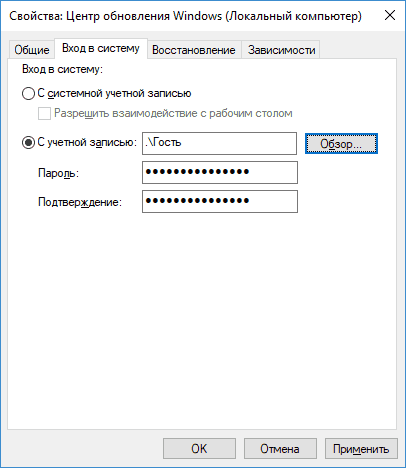The height and width of the screenshot is (468, 406).
Task: Open the Обзор... account browser
Action: 341,144
